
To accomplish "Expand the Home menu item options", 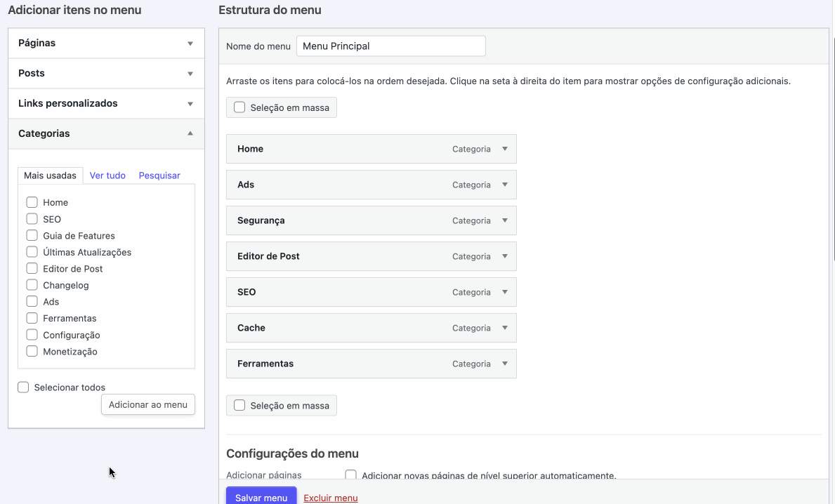I will pyautogui.click(x=505, y=149).
